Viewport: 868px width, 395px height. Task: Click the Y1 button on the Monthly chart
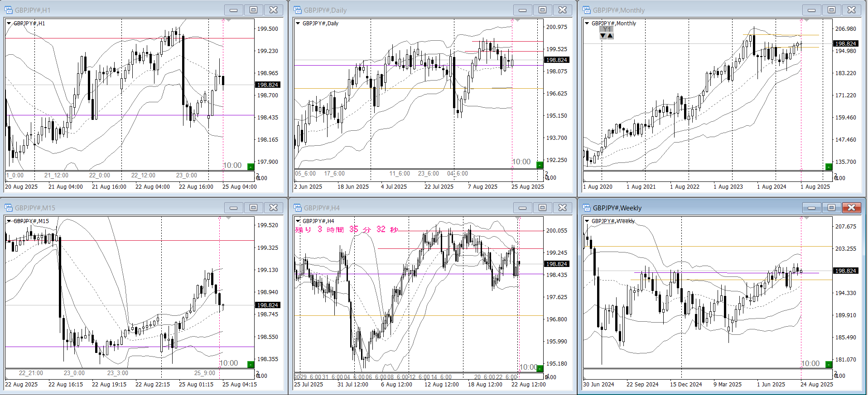tap(607, 29)
